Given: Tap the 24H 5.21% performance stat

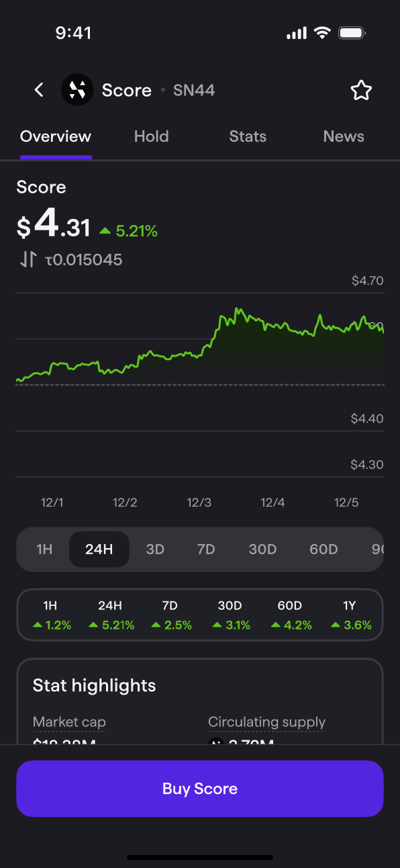Looking at the screenshot, I should [x=111, y=615].
